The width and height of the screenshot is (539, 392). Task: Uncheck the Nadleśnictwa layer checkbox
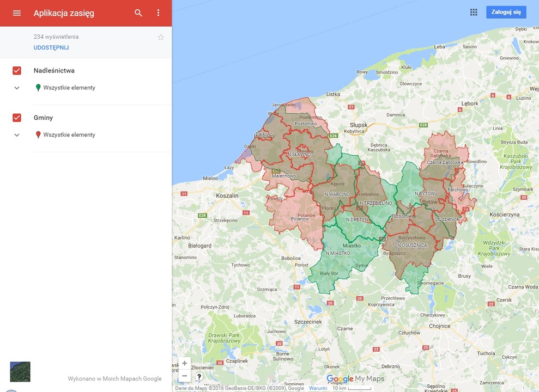click(17, 71)
